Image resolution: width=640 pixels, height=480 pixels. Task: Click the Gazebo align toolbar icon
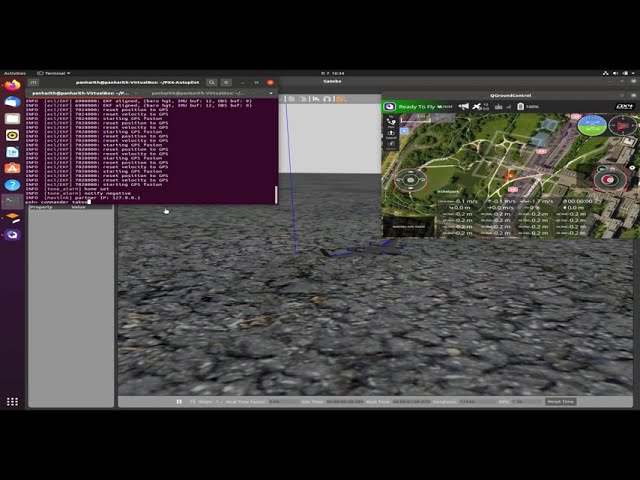coord(316,99)
